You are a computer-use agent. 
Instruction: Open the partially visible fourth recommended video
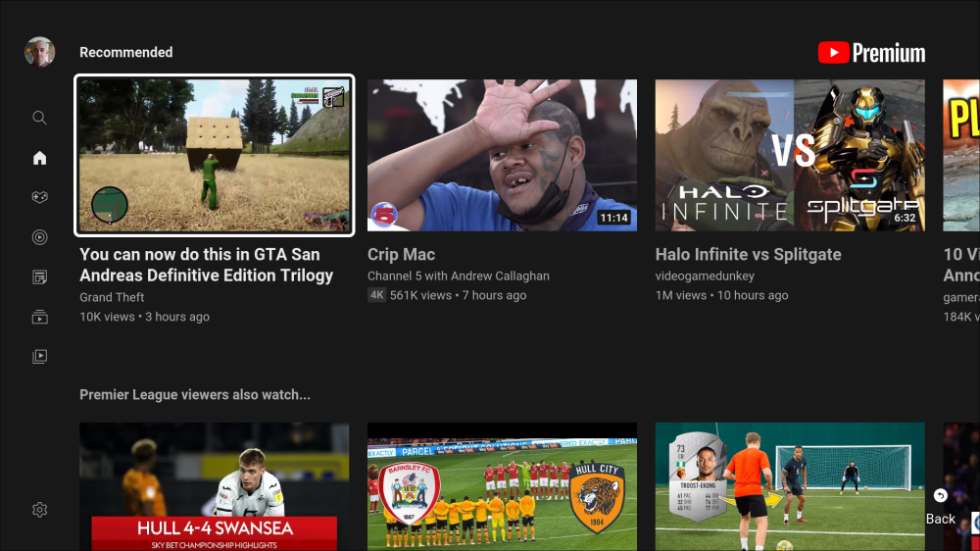coord(961,155)
